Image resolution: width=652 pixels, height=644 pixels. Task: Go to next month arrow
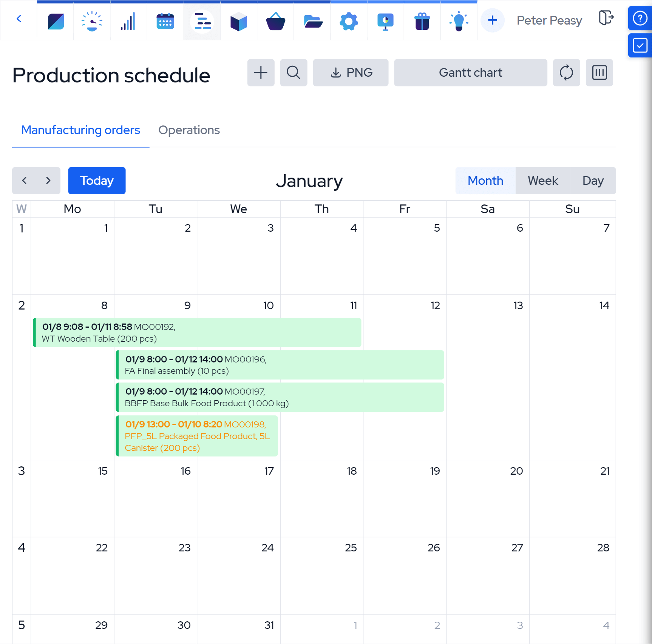(x=48, y=181)
